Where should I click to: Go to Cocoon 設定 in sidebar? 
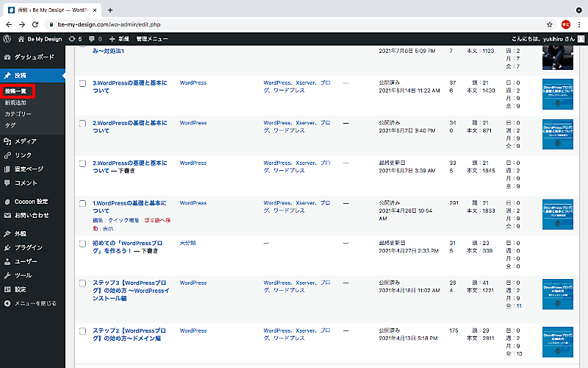(31, 201)
